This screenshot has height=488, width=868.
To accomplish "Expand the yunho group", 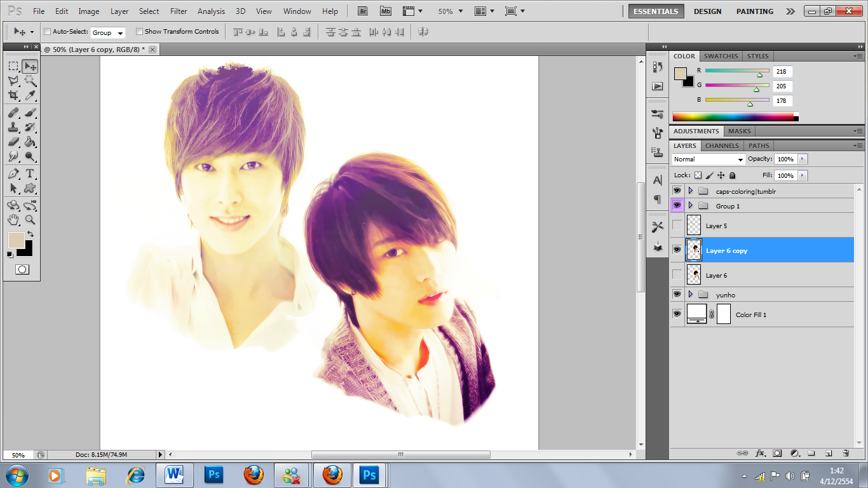I will click(690, 294).
